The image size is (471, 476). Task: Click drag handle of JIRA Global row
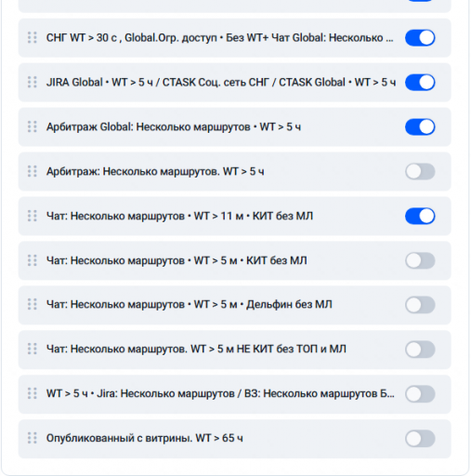33,83
